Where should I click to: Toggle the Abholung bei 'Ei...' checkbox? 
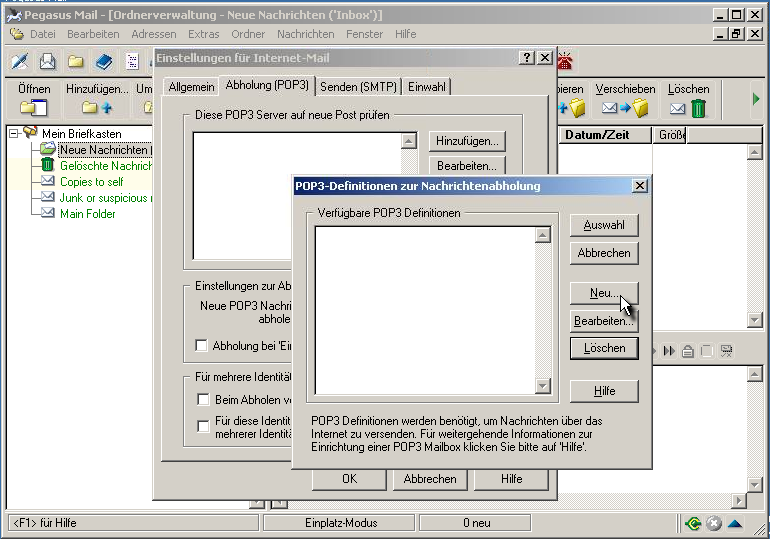pos(201,346)
